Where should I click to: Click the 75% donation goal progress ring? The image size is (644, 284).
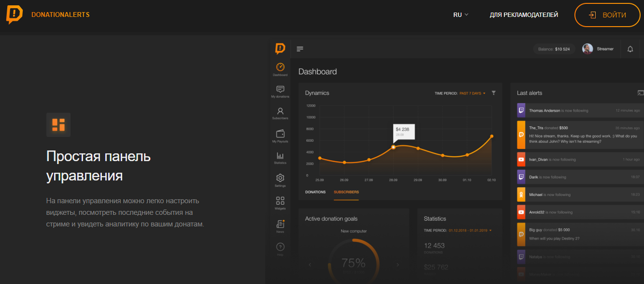click(354, 262)
